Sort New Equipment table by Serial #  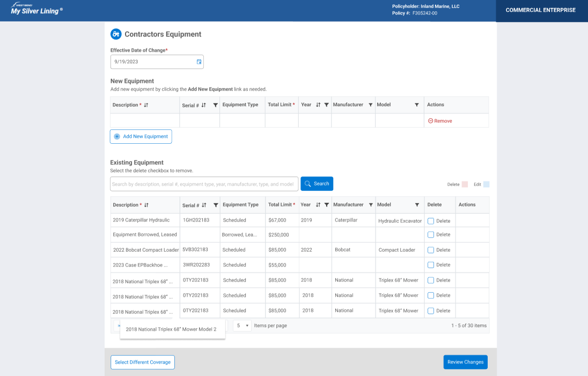204,105
